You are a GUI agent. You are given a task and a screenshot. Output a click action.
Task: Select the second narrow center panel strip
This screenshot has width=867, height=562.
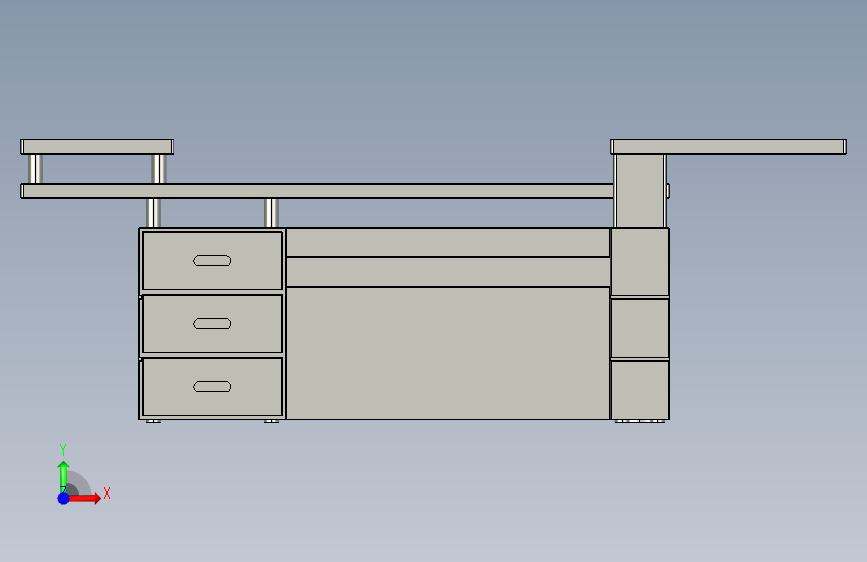click(x=448, y=272)
